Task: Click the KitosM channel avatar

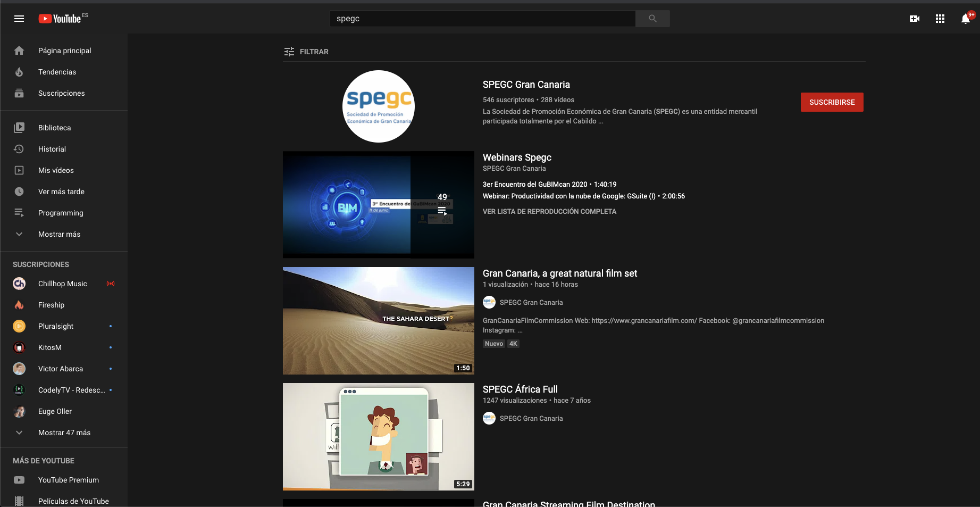Action: coord(19,347)
